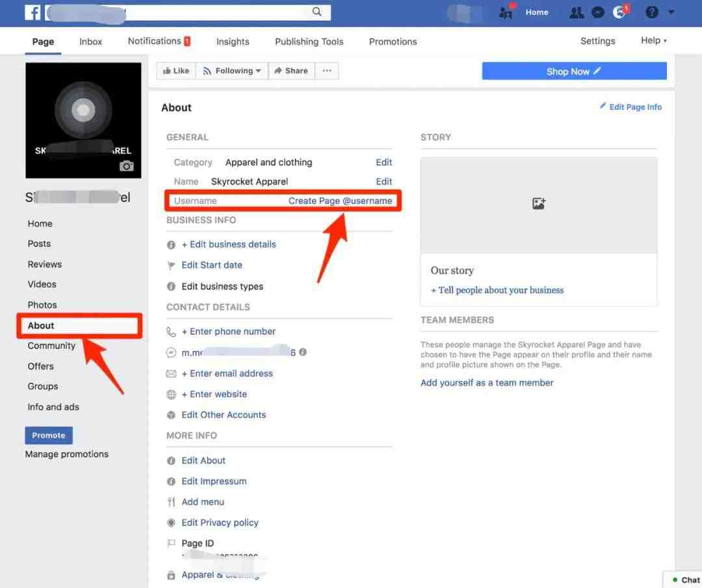Open the friend requests icon
Viewport: 702px width, 588px height.
pos(576,12)
